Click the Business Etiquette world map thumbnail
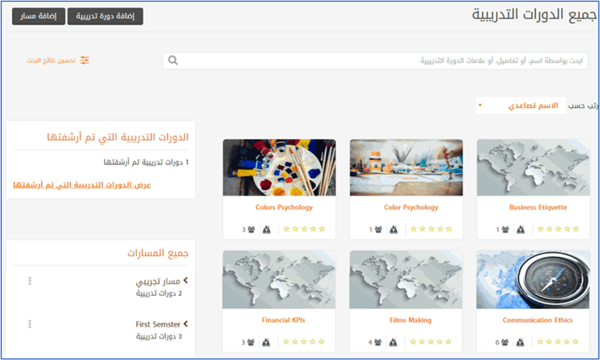The image size is (600, 360). (x=533, y=168)
